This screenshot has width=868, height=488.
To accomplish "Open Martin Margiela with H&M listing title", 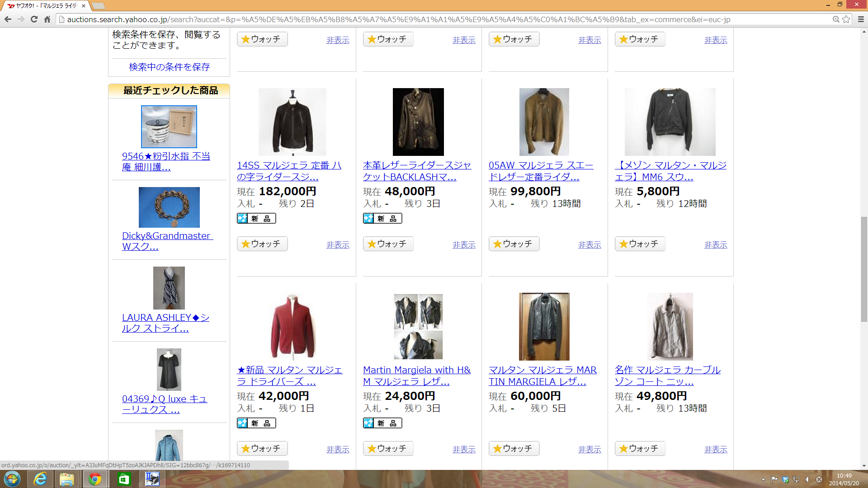I will pos(417,375).
